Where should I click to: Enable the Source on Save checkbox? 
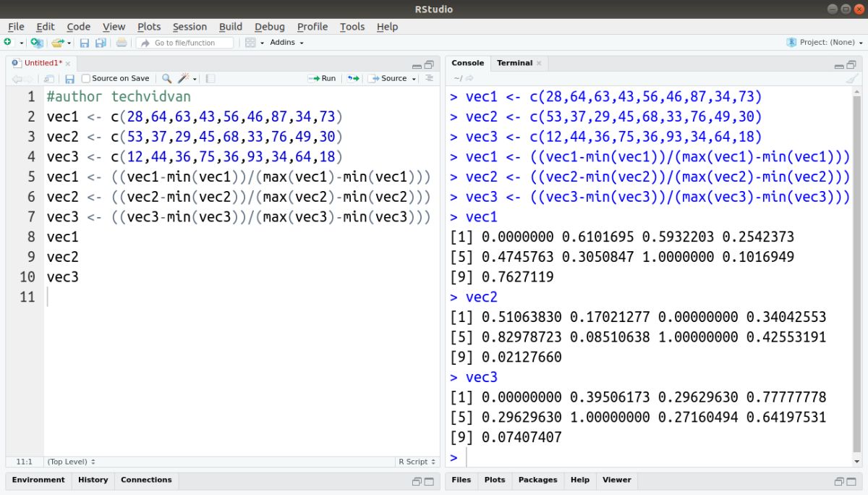pos(85,78)
